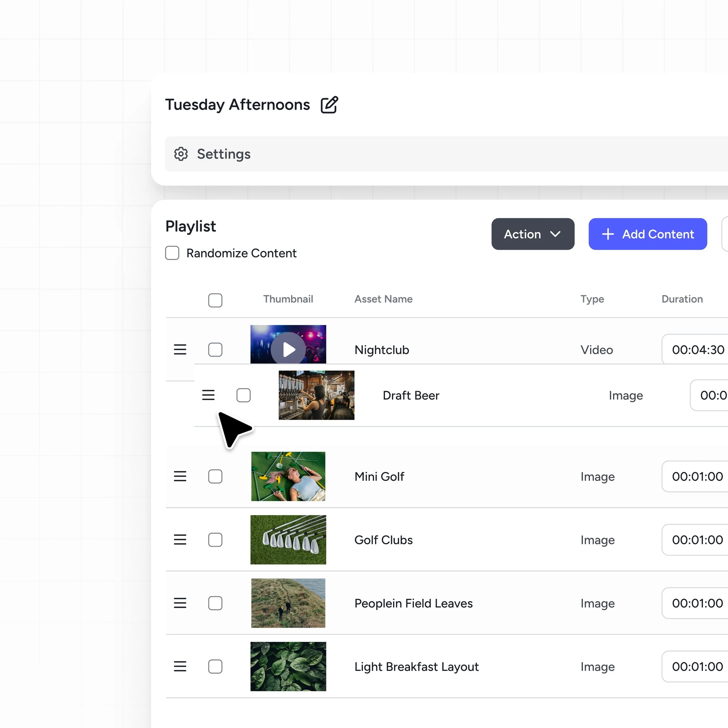The height and width of the screenshot is (728, 728).
Task: Click the Asset Name column header
Action: [x=383, y=299]
